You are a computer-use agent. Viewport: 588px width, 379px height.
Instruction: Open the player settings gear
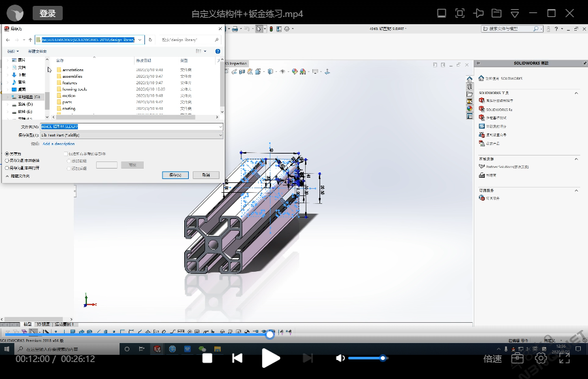click(x=541, y=358)
